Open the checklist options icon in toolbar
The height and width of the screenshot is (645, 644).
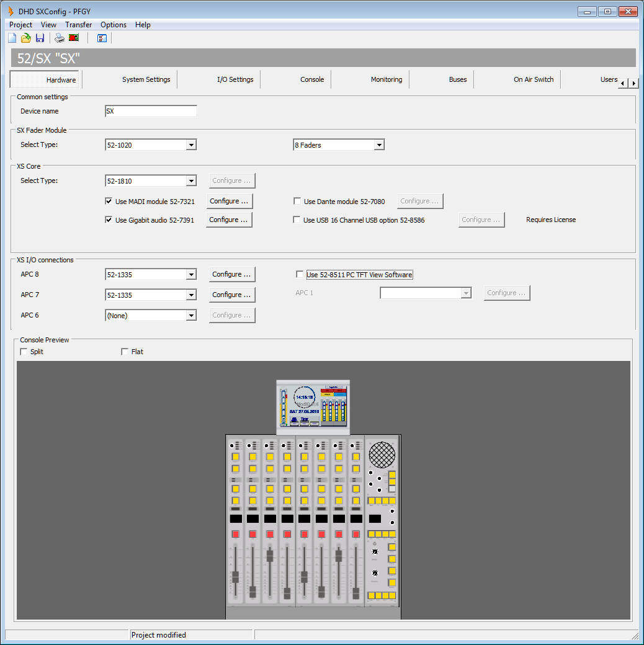click(x=102, y=38)
